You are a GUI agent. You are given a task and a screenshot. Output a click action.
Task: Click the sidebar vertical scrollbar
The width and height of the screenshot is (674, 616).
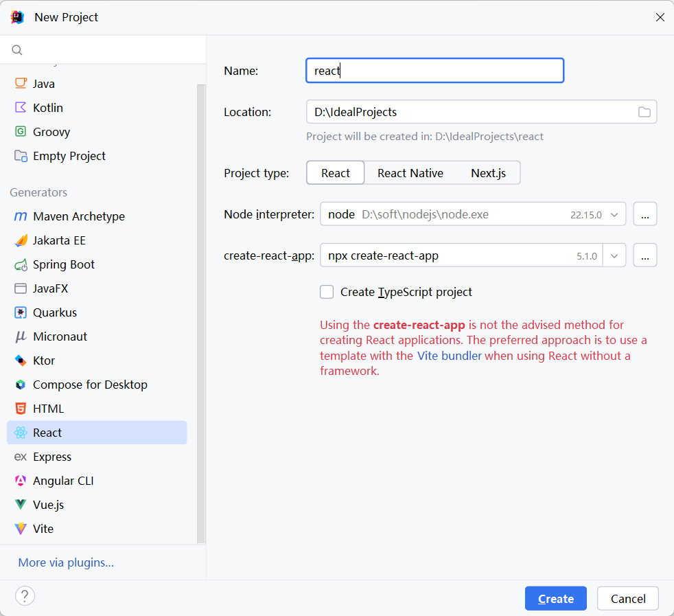pyautogui.click(x=200, y=314)
